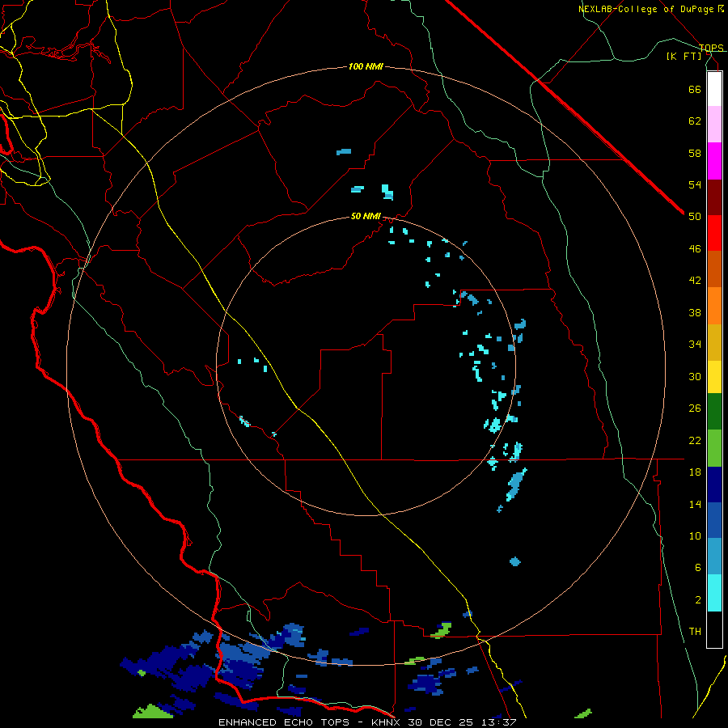Click the orange legend swatch below 42
This screenshot has height=728, width=728.
(x=714, y=306)
